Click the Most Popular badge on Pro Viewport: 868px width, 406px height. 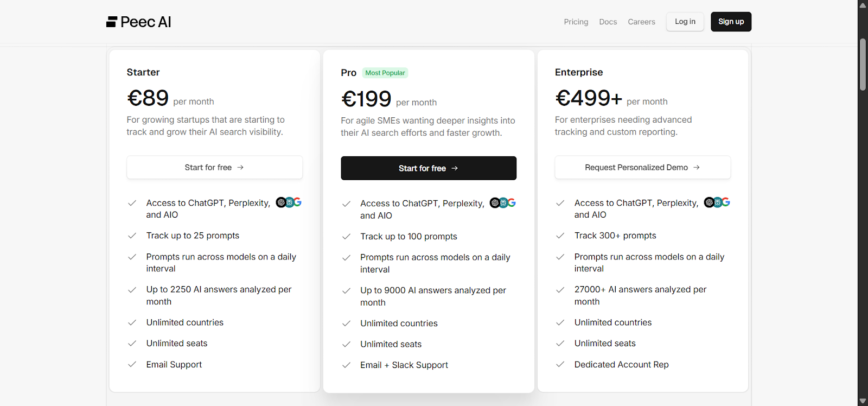pyautogui.click(x=385, y=72)
